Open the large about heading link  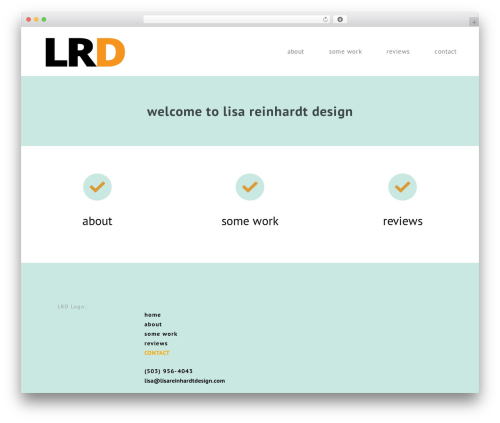tap(97, 221)
